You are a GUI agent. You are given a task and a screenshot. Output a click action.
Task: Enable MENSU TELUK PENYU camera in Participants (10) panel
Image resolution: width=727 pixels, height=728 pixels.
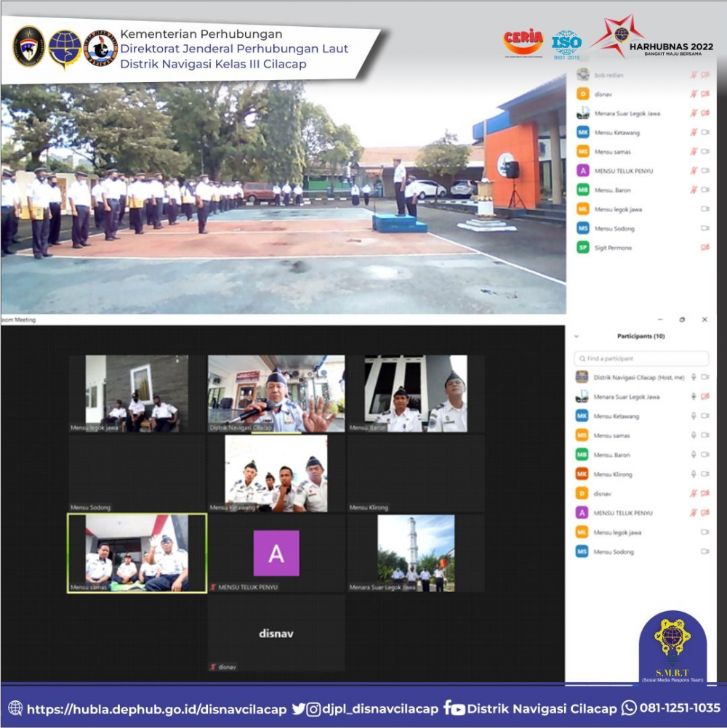point(705,512)
